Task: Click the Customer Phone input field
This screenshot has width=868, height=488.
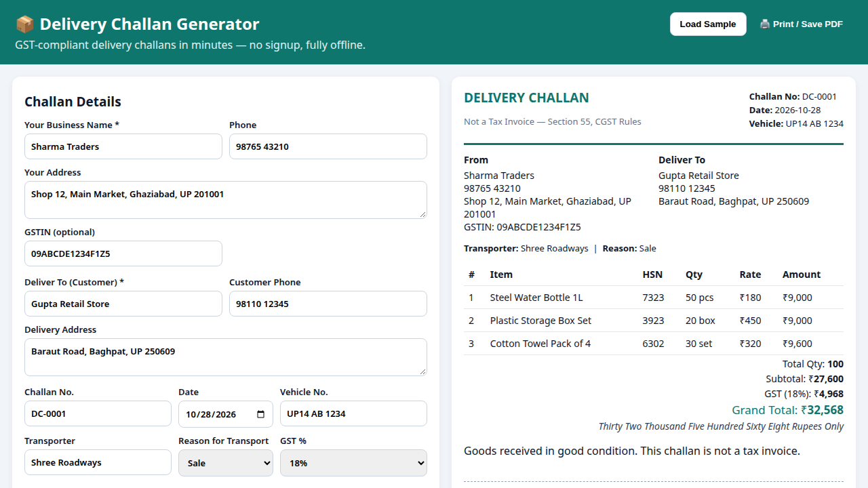Action: tap(328, 304)
